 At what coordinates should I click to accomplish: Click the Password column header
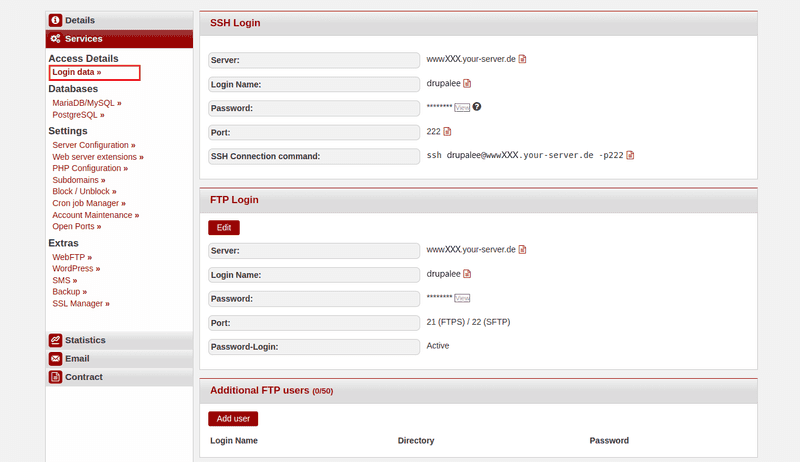click(x=609, y=441)
